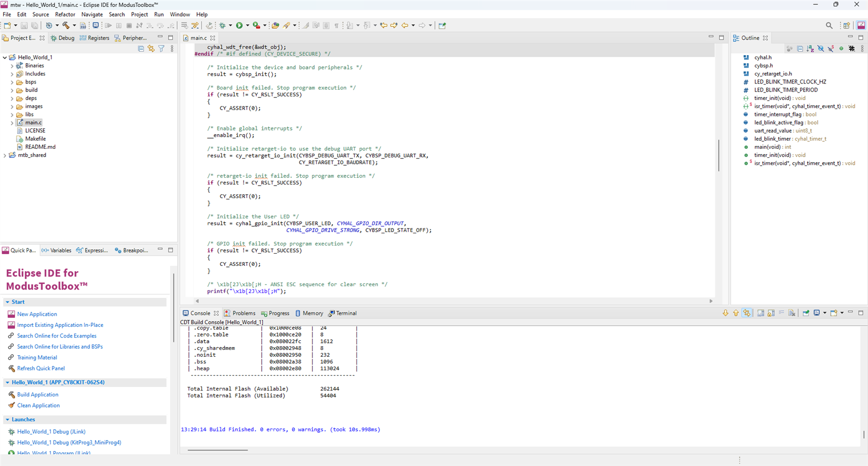Open the Project Explorer view menu dots
868x466 pixels.
[172, 48]
